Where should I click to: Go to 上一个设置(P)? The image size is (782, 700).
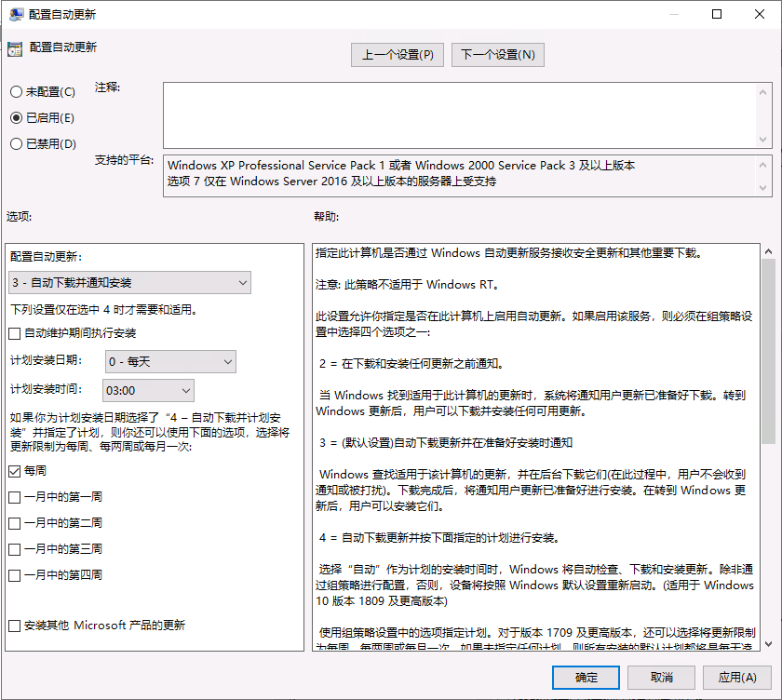tap(398, 54)
